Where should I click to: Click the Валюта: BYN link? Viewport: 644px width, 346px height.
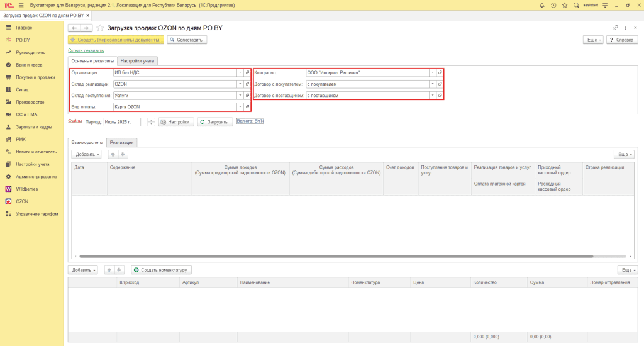click(250, 121)
